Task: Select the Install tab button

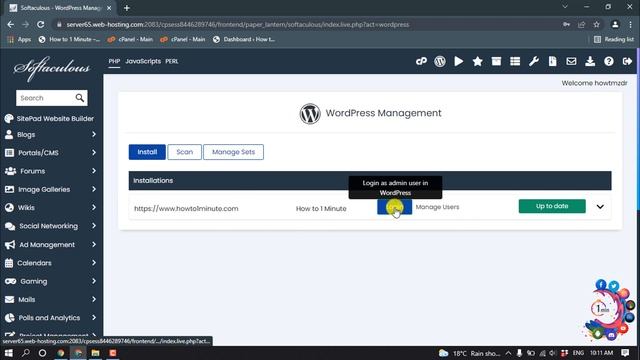Action: click(147, 152)
